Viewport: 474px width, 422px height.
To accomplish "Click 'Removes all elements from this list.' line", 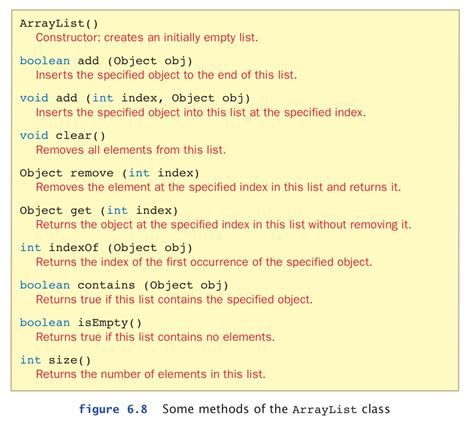I will (x=131, y=150).
